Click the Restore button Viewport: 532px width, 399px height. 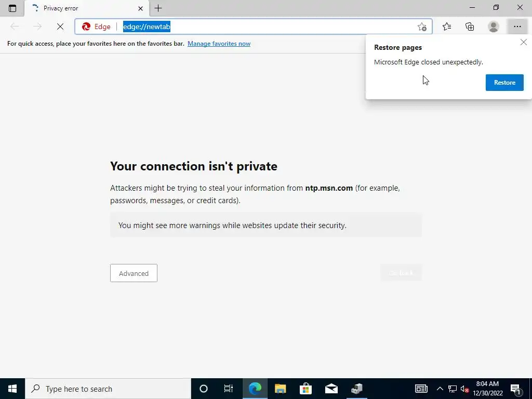pyautogui.click(x=504, y=83)
